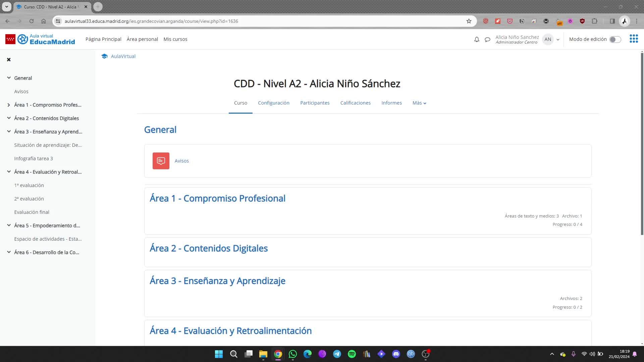Collapse the General section in sidebar
The height and width of the screenshot is (362, 644).
pos(9,78)
